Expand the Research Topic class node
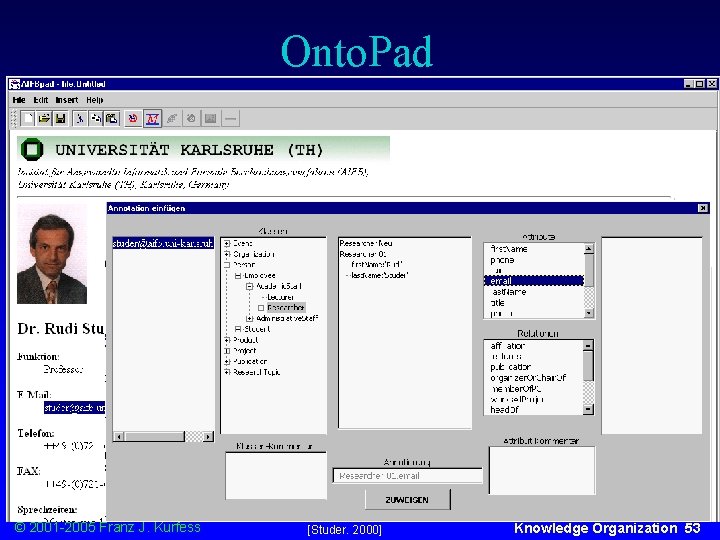The width and height of the screenshot is (720, 540). coord(227,372)
